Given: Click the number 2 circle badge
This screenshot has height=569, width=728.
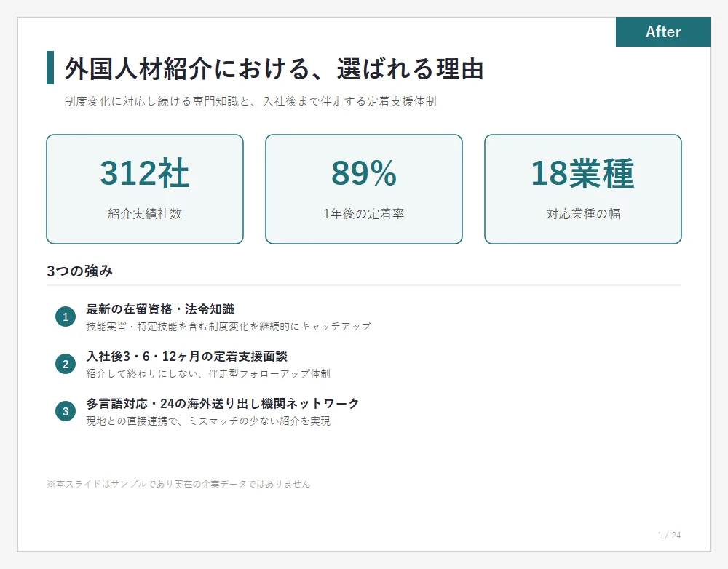Looking at the screenshot, I should pos(66,365).
